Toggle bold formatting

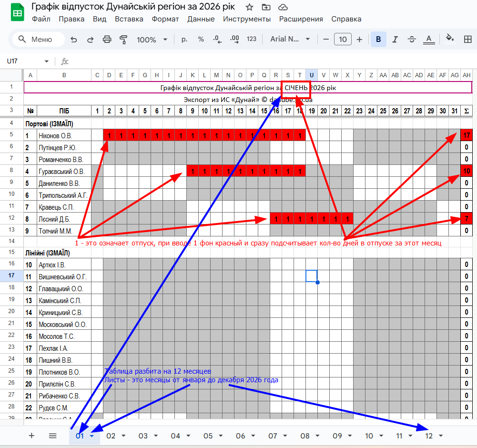click(378, 40)
